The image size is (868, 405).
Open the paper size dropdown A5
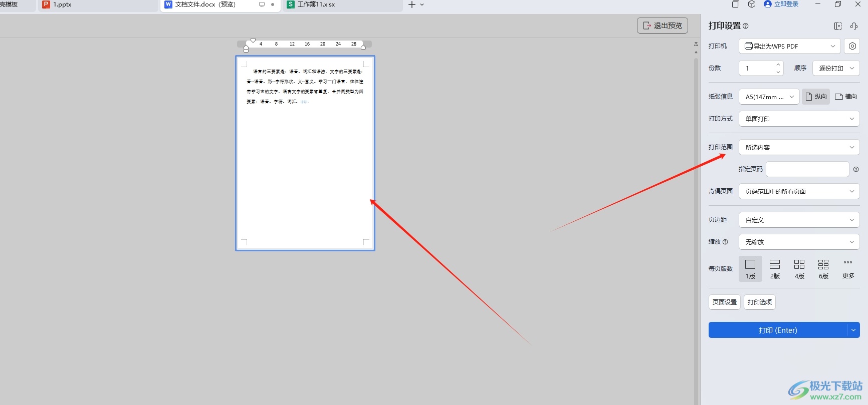coord(769,97)
